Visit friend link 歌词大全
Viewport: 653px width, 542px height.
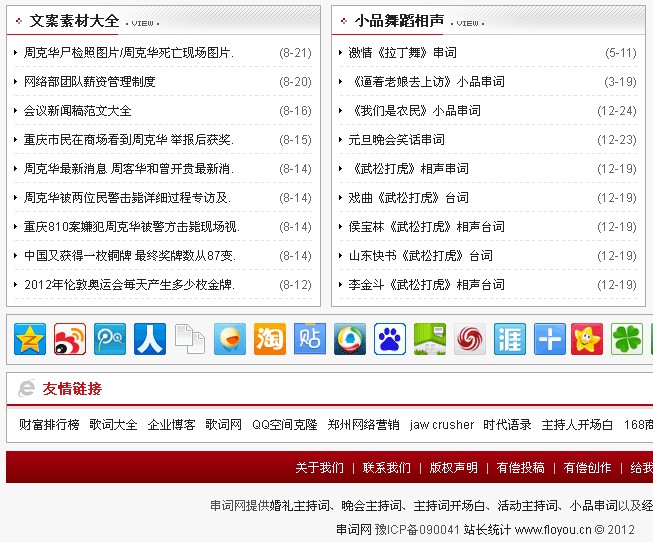113,425
